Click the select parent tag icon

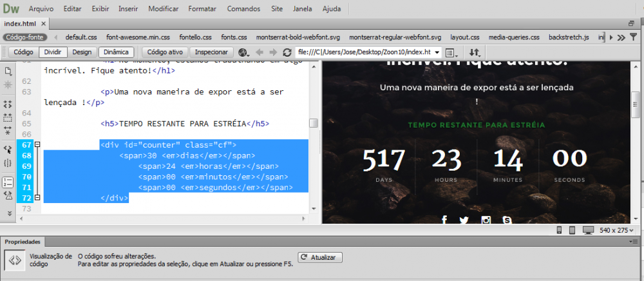8,149
